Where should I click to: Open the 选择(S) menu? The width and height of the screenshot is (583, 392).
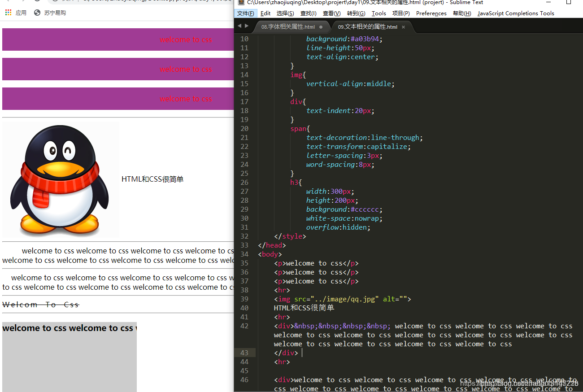(285, 13)
